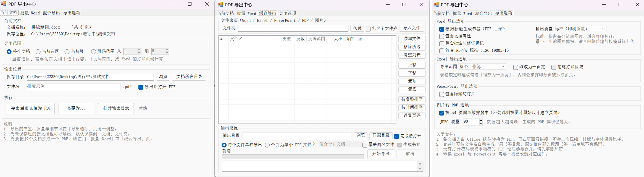644x177 pixels.
Task: Click the increase arrow on JPEG 质量 spinner
Action: click(481, 120)
